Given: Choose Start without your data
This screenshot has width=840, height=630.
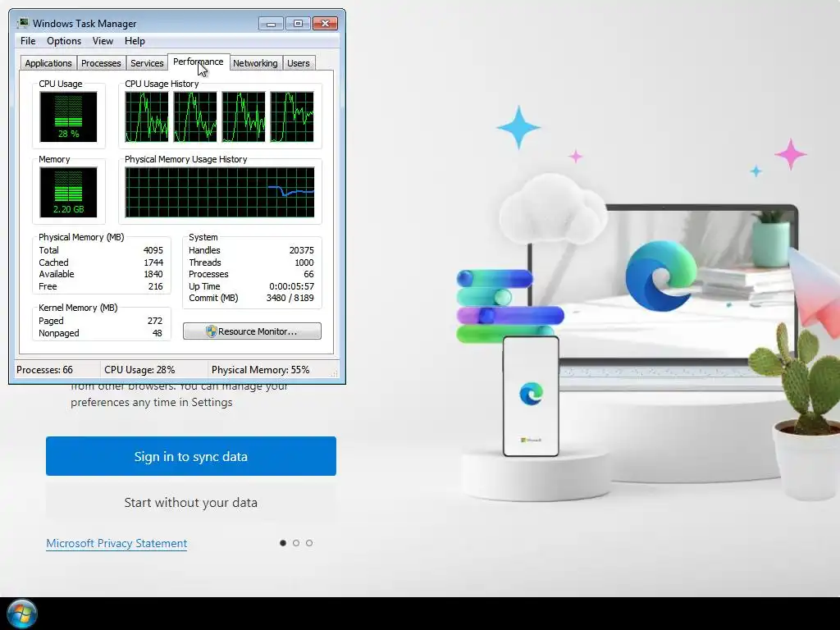Looking at the screenshot, I should click(190, 503).
